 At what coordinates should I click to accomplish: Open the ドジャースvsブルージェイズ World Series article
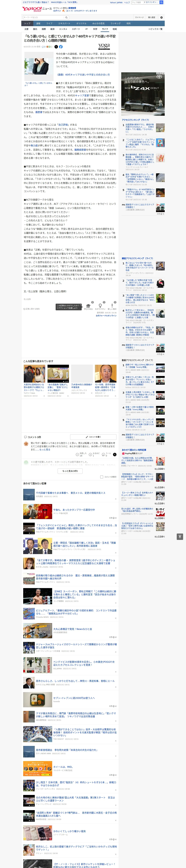point(76,646)
